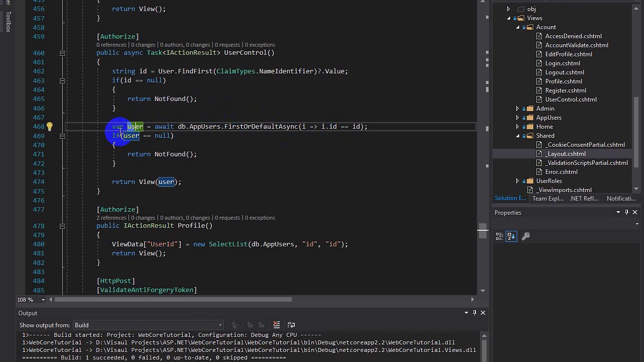Open Property Pages wrench icon
This screenshot has width=644, height=362.
click(x=526, y=236)
